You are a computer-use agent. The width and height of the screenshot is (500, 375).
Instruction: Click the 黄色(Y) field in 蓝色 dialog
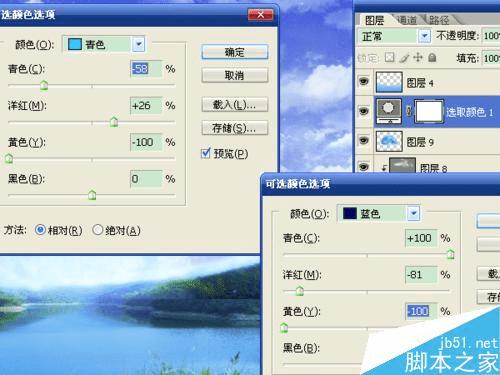(421, 311)
